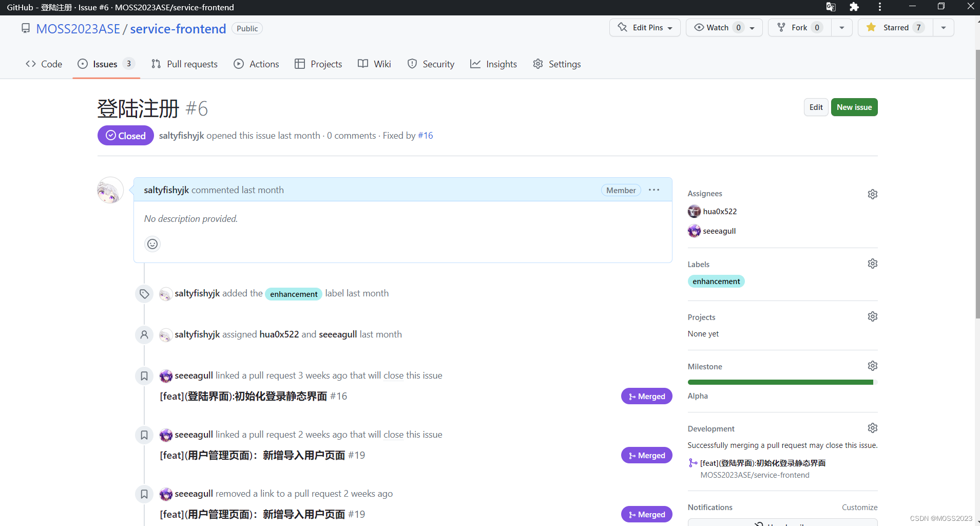Open the Assignees gear settings
Viewport: 980px width, 526px height.
[x=872, y=194]
